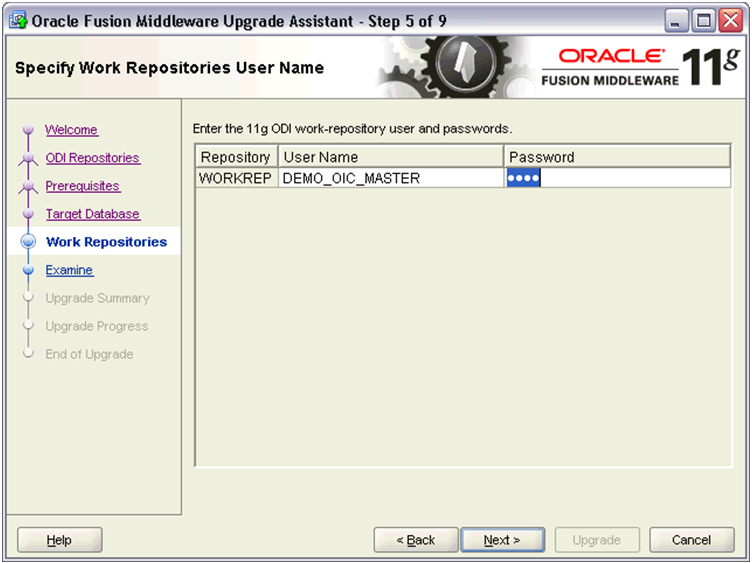The width and height of the screenshot is (752, 563).
Task: Click the Examine step bullet marker
Action: 28,270
